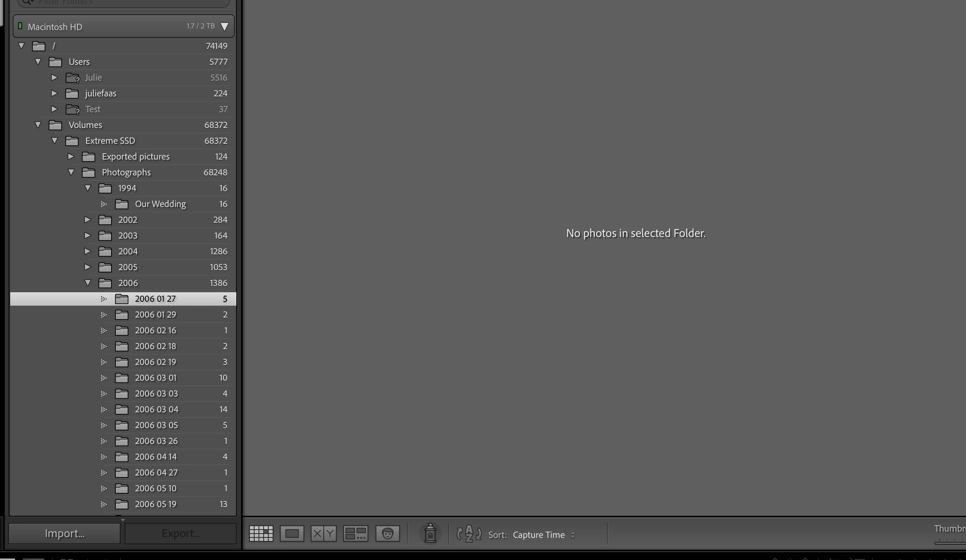Switch to Grid view
Viewport: 966px width, 560px height.
click(x=261, y=534)
